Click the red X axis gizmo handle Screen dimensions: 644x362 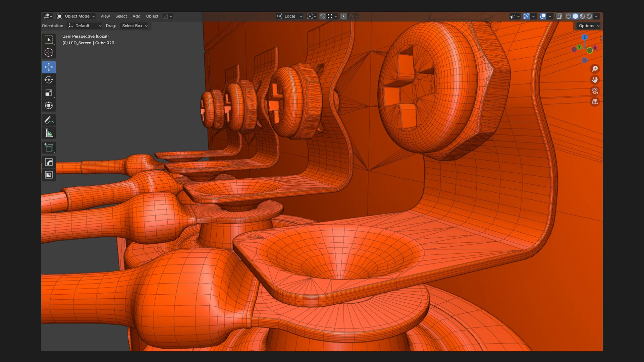(x=595, y=48)
